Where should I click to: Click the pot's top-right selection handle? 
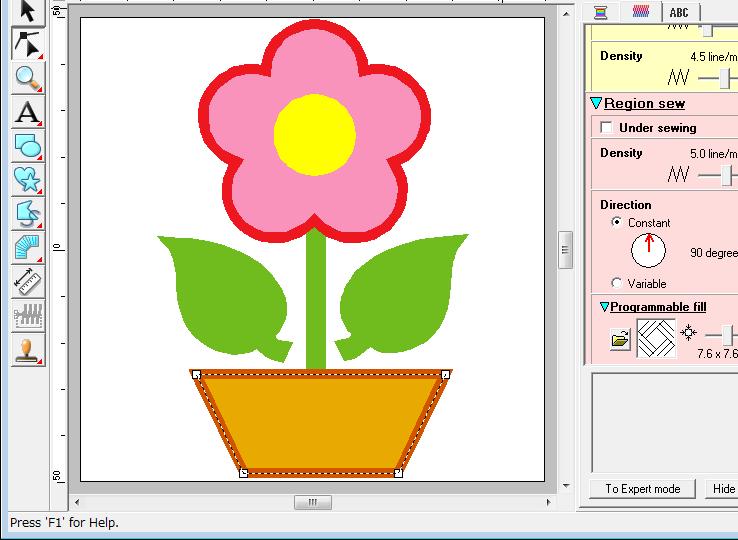click(445, 375)
